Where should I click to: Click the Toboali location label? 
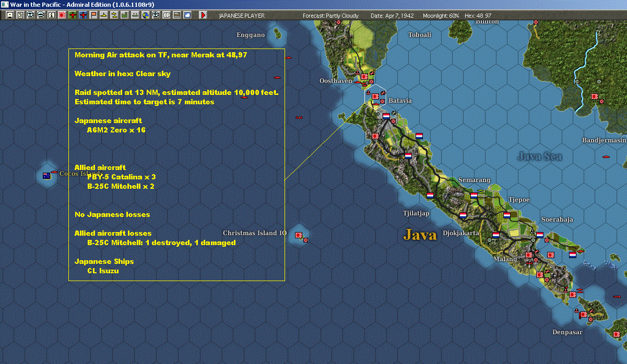pyautogui.click(x=420, y=35)
